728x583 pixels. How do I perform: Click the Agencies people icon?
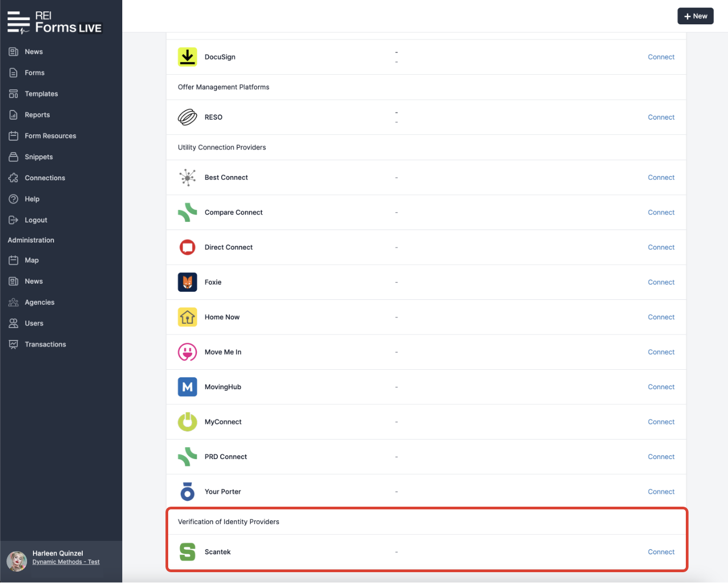[14, 303]
